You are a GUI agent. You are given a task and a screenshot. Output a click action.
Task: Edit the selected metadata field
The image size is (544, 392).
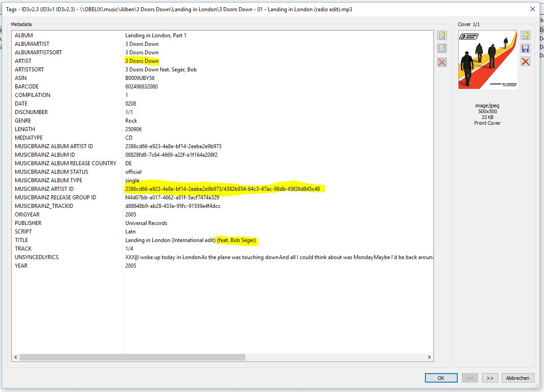coord(442,48)
